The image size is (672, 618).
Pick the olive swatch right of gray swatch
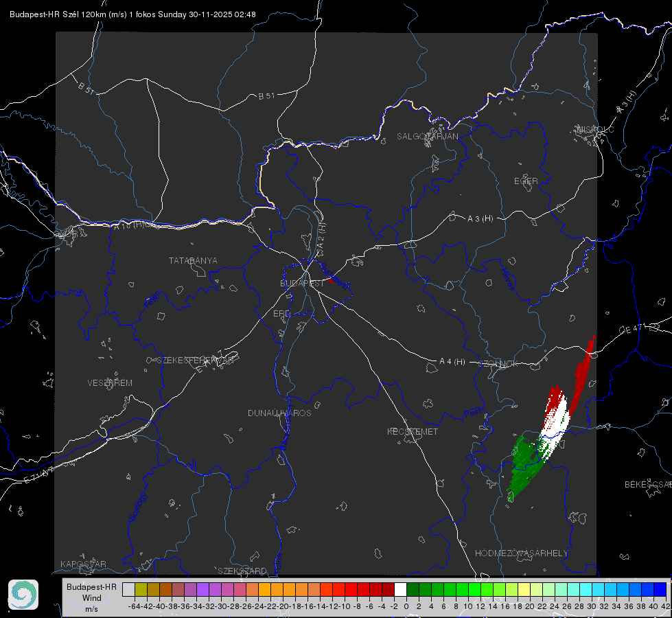point(141,589)
